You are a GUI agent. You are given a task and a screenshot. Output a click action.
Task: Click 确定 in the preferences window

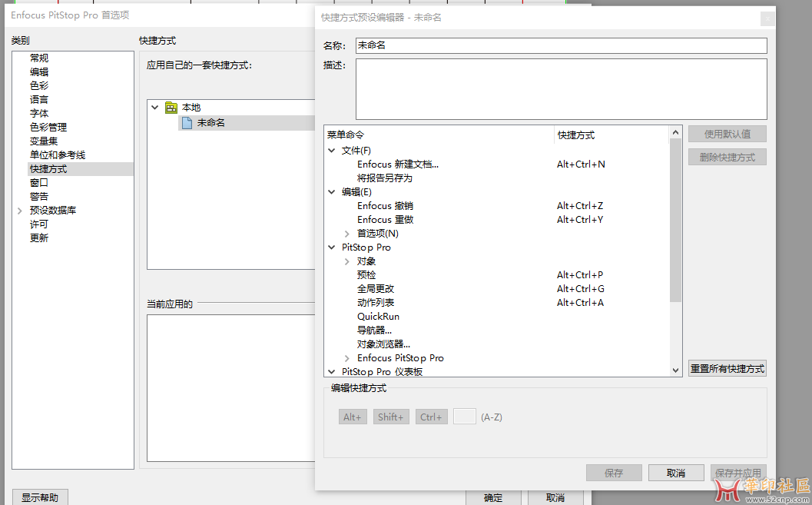pos(493,498)
